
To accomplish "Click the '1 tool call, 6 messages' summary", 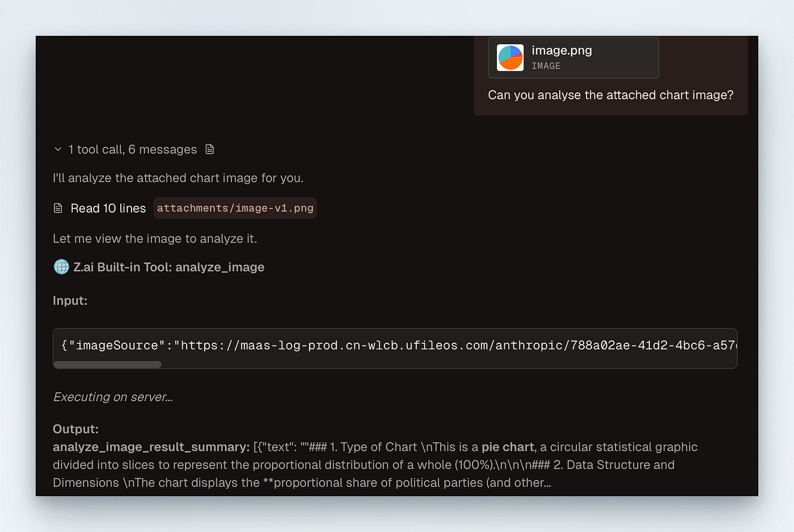I will 133,149.
